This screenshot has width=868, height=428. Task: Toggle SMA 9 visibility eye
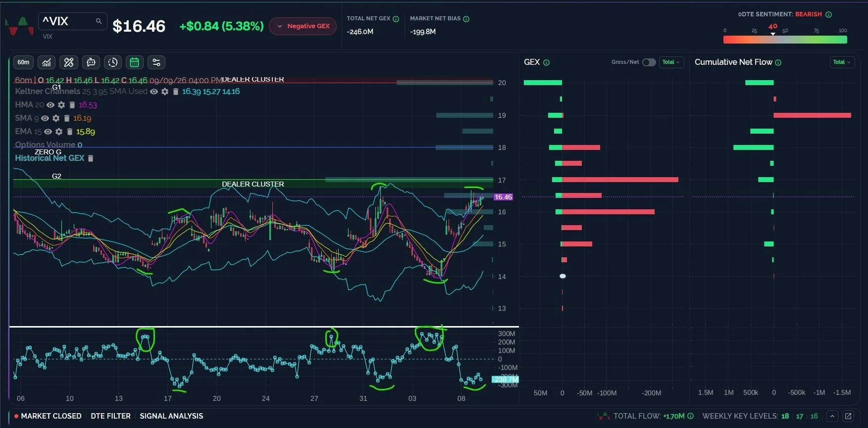pos(45,118)
